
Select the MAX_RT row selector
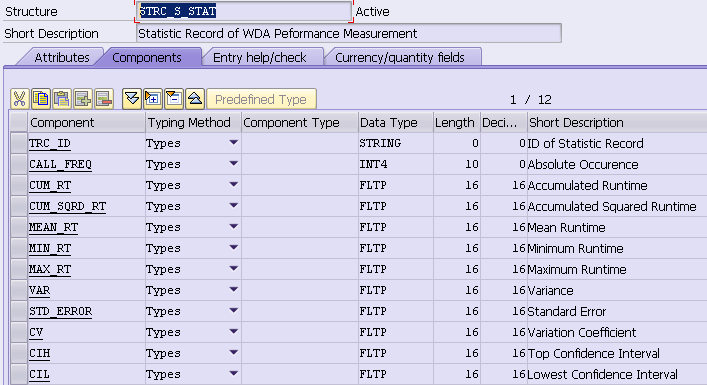pyautogui.click(x=18, y=269)
